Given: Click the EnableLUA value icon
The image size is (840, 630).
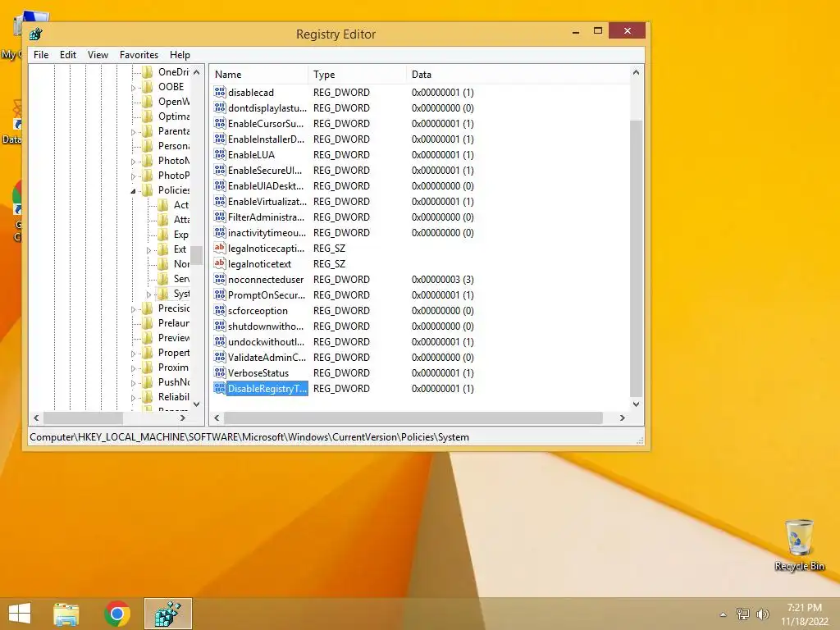Looking at the screenshot, I should (220, 154).
